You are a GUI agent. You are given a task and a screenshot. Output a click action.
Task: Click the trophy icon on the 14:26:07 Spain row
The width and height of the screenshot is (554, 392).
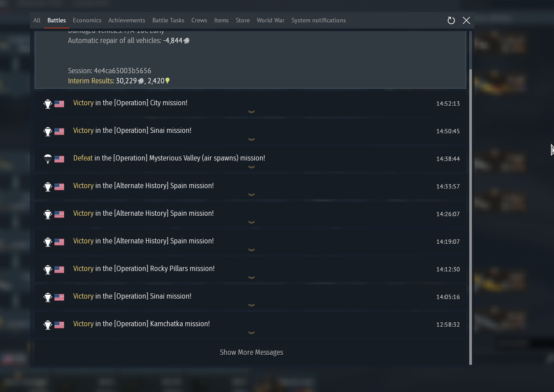click(x=48, y=214)
